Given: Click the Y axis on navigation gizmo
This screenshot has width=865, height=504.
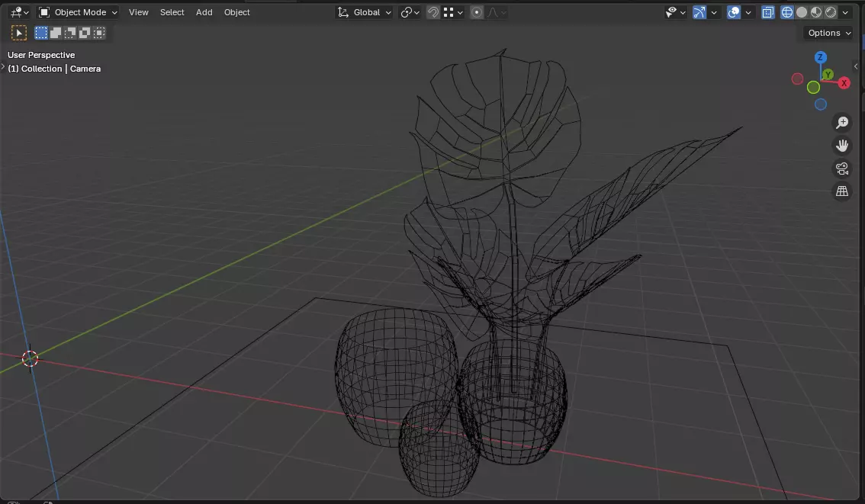Looking at the screenshot, I should (828, 75).
